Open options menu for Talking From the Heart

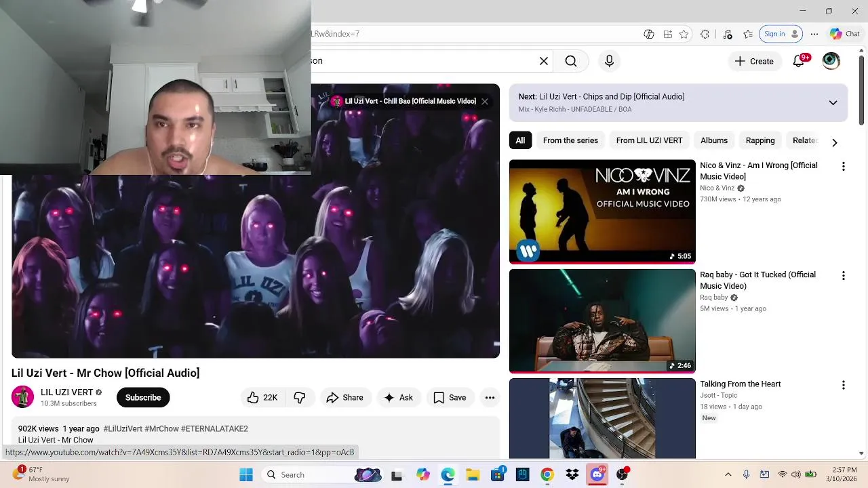(x=843, y=385)
